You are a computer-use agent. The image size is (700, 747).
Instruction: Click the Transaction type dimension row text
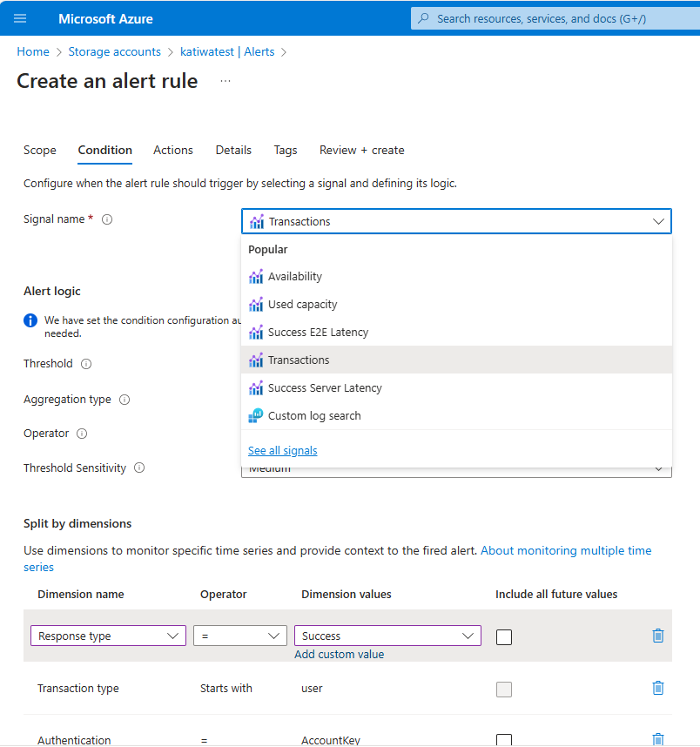point(78,688)
